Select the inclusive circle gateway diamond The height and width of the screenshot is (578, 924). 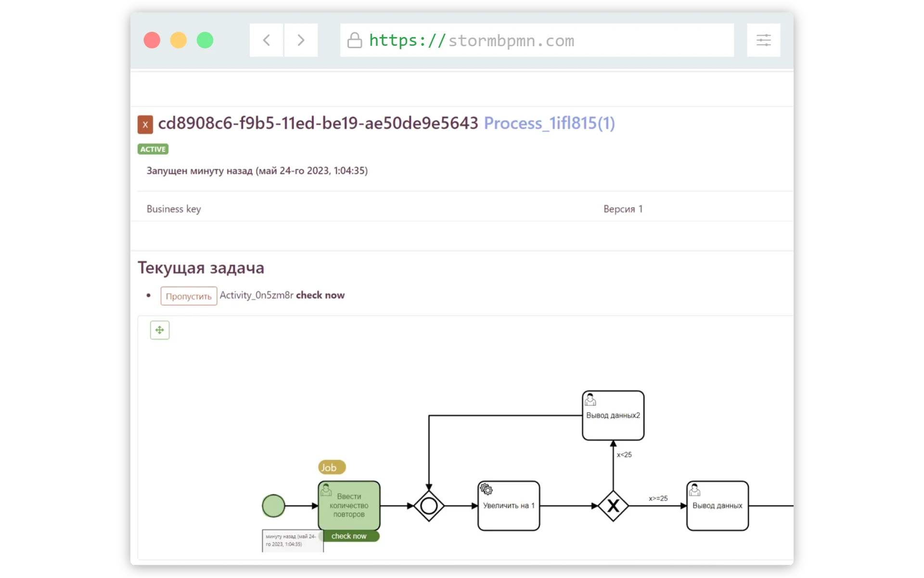coord(428,506)
